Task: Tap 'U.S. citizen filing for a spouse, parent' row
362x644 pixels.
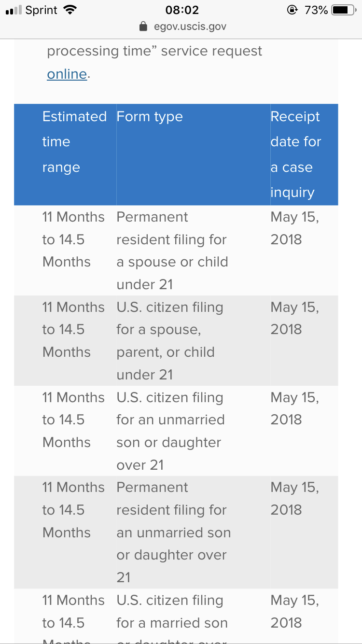Action: (x=176, y=340)
